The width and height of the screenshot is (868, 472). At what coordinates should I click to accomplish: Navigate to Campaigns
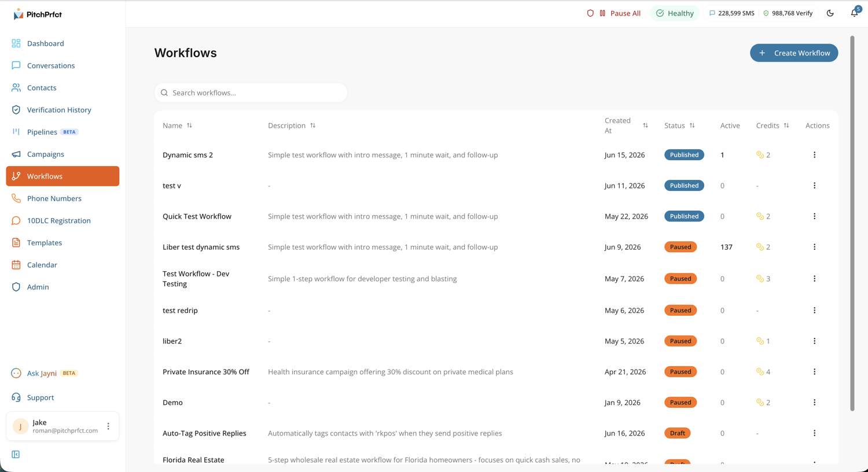62,154
